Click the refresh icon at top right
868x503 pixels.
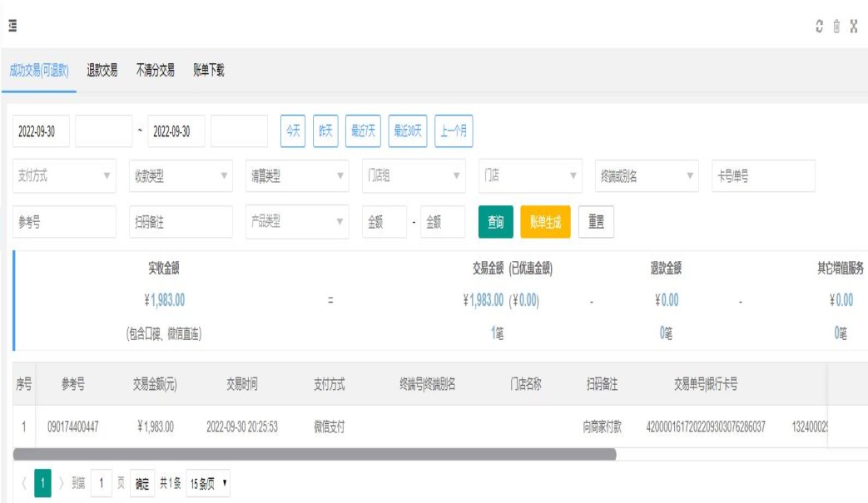tap(820, 27)
